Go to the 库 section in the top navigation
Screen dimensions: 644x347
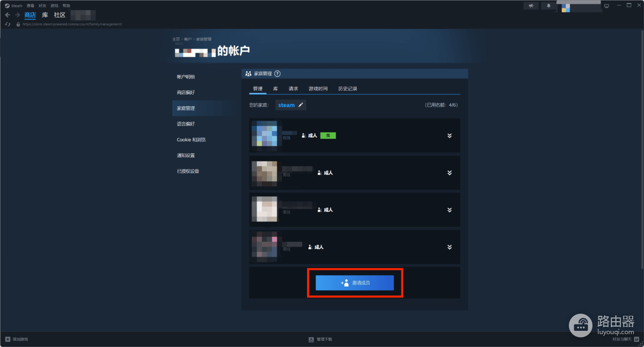coord(45,15)
